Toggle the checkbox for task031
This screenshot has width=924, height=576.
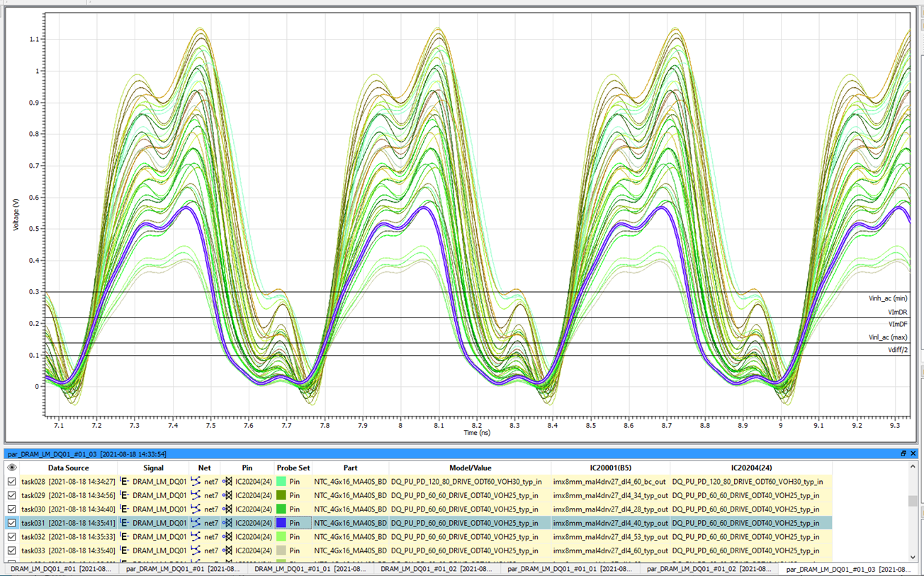pos(11,523)
